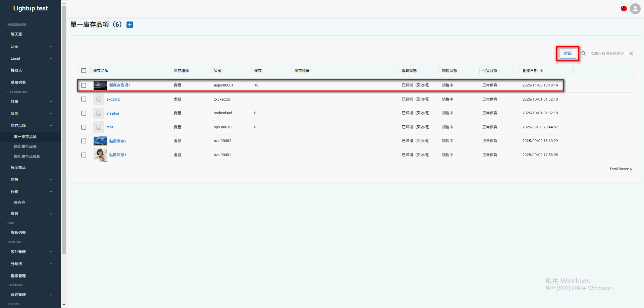Click the 貨號 column header

(x=218, y=71)
